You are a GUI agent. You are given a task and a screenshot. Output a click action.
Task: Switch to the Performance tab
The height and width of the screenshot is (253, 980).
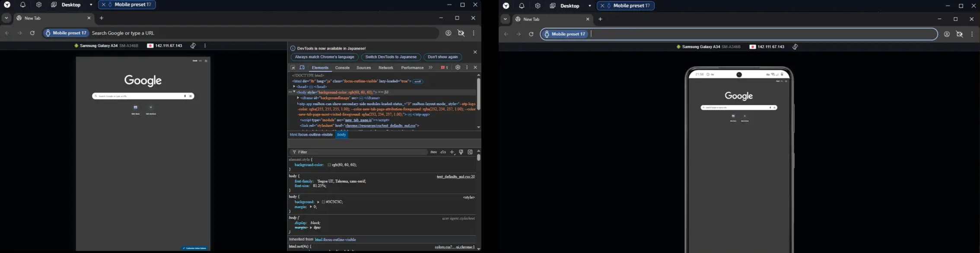(x=412, y=68)
